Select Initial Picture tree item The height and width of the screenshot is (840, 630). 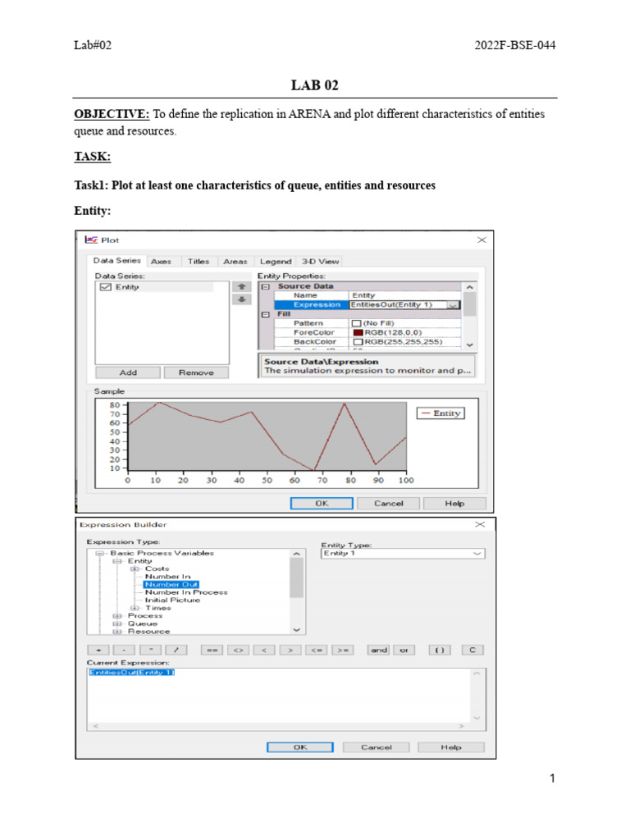click(x=172, y=600)
